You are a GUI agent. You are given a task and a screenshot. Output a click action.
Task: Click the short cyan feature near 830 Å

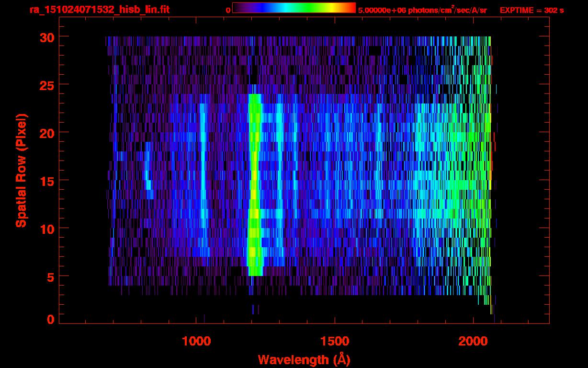148,171
